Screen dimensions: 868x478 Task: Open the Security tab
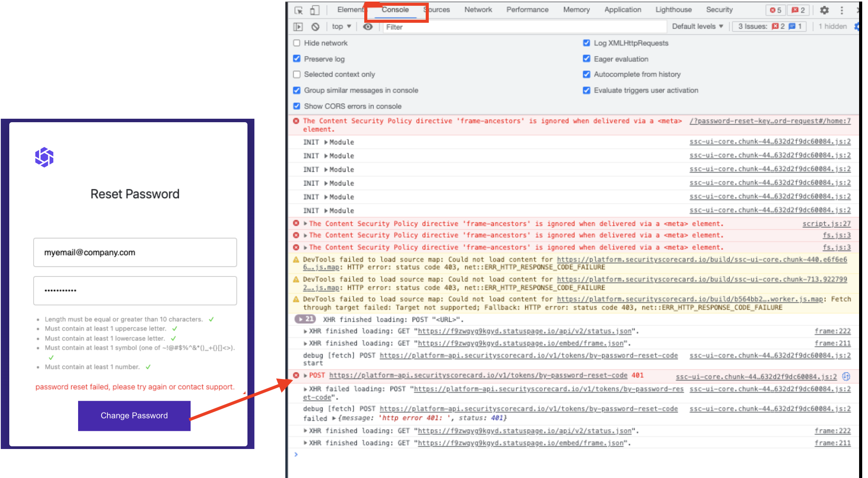(x=720, y=10)
